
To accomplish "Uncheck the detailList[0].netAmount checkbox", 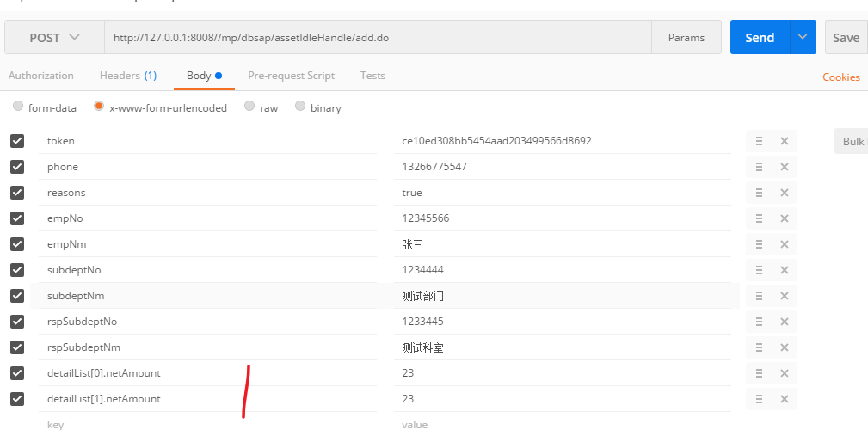I will (x=17, y=373).
